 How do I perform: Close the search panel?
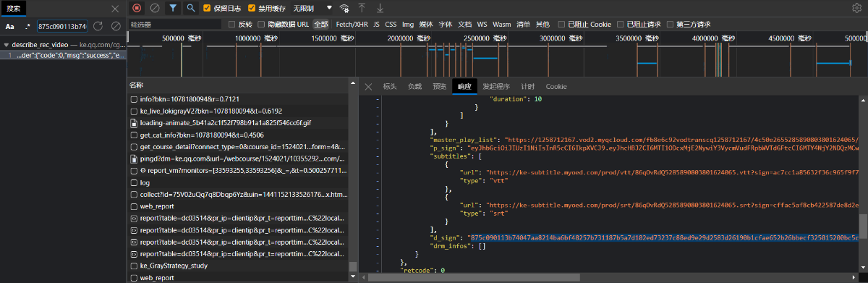[115, 9]
